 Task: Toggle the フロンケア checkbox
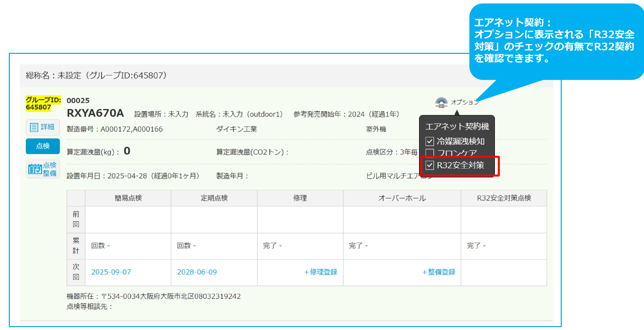pos(429,152)
